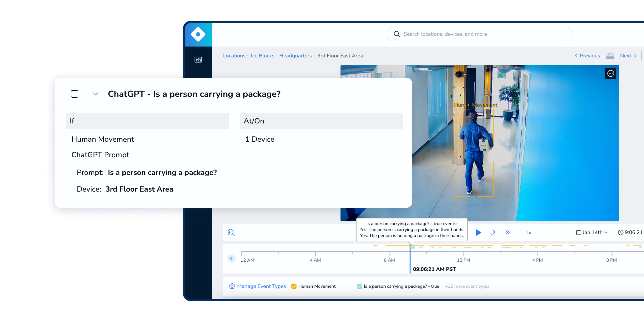Go to the Next camera
Image resolution: width=644 pixels, height=322 pixels.
tap(628, 56)
